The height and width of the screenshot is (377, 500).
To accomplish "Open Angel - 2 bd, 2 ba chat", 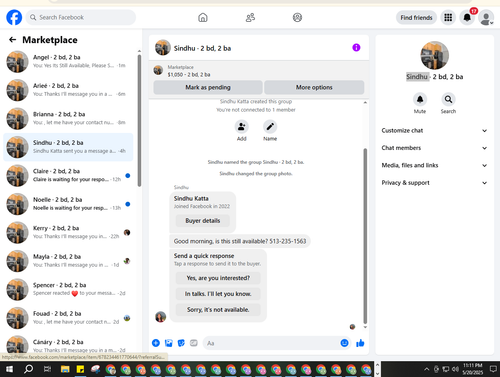I will click(68, 62).
